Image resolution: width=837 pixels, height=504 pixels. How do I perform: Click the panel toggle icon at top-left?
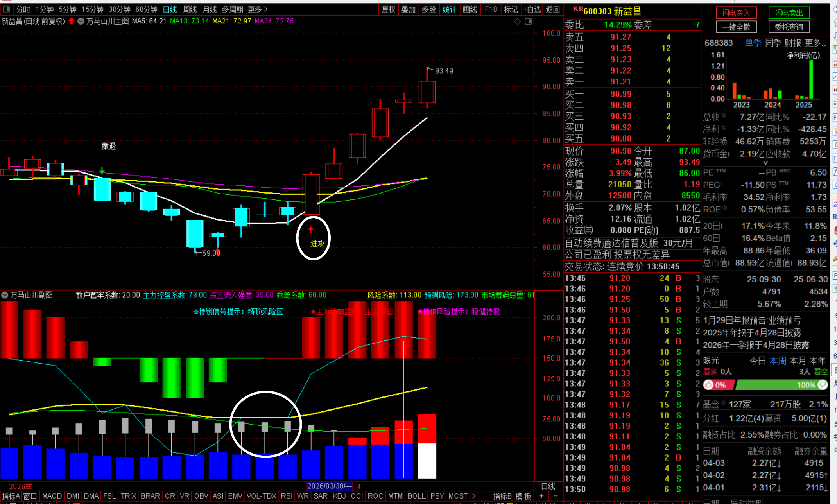[6, 9]
